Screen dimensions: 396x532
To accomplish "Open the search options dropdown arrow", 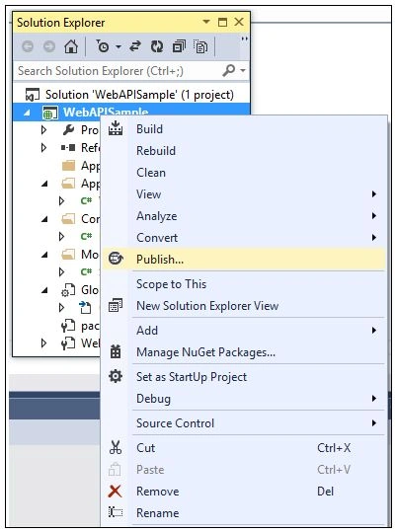I will (243, 71).
